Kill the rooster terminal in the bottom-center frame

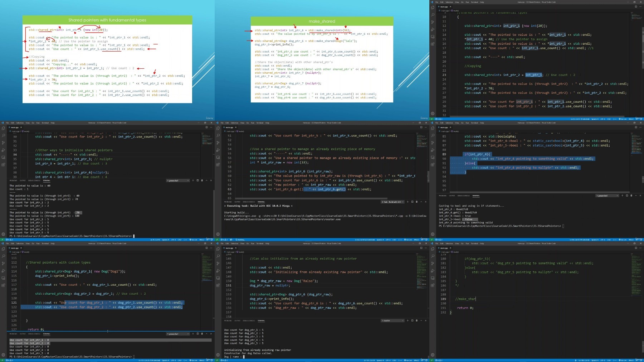pos(416,320)
